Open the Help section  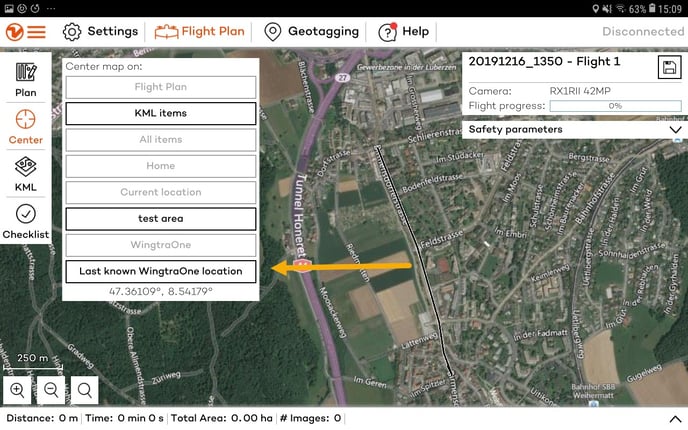pyautogui.click(x=404, y=31)
